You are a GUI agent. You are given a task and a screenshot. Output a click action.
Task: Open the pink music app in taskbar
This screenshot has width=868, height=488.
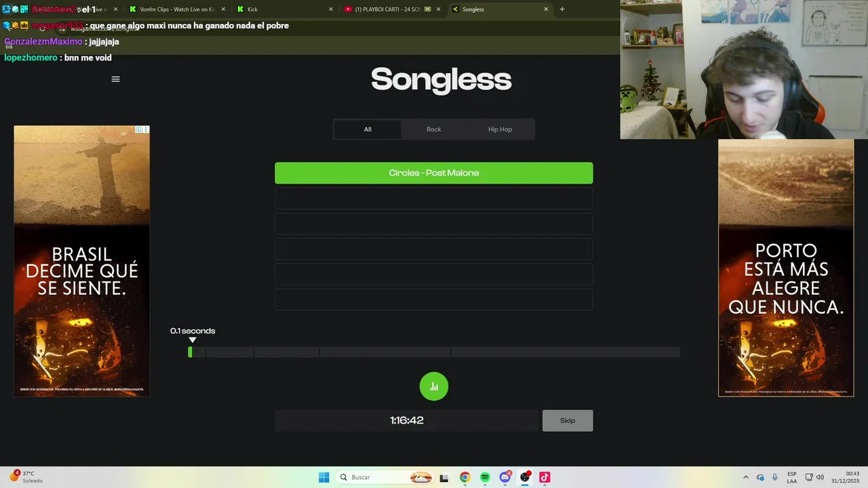tap(545, 477)
